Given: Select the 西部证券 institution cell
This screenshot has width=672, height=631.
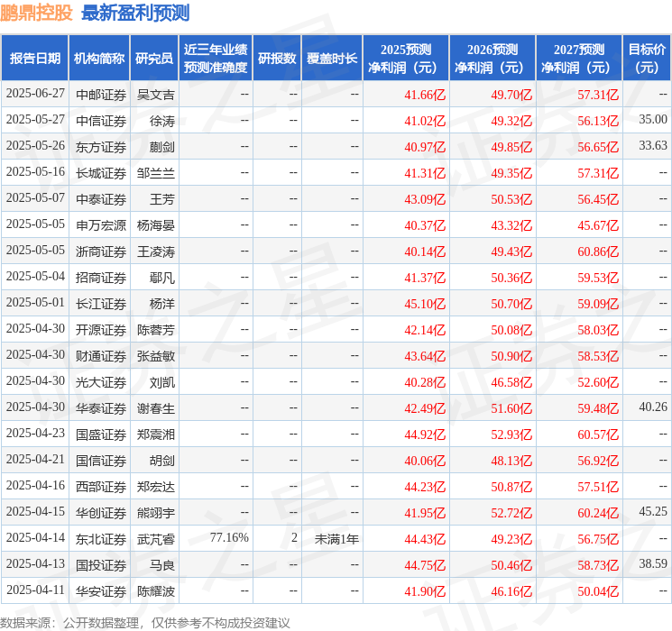Looking at the screenshot, I should [x=101, y=487].
